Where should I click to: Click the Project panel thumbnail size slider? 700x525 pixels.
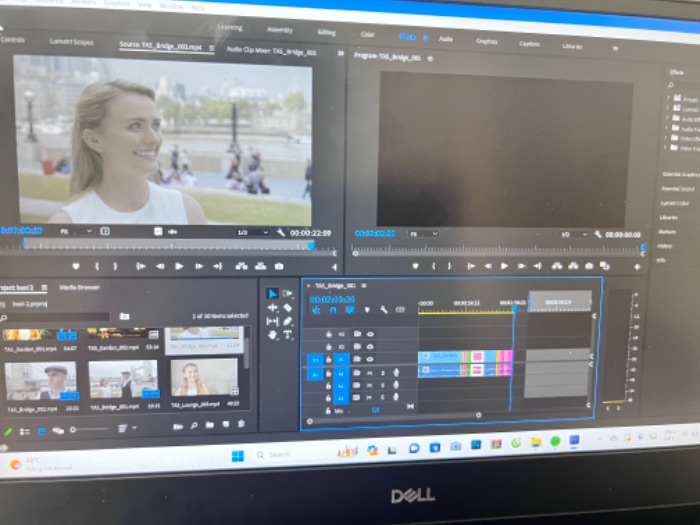(x=89, y=429)
